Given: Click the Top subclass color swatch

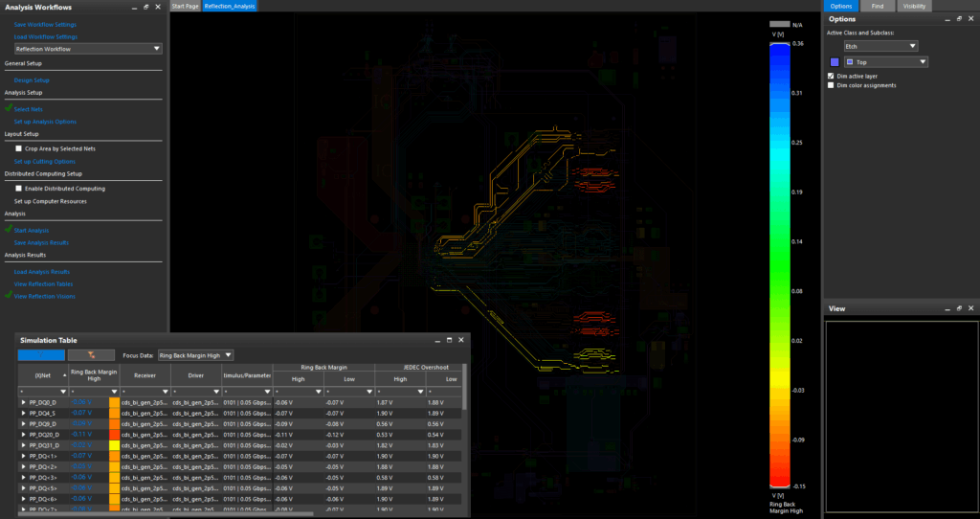Looking at the screenshot, I should tap(835, 62).
